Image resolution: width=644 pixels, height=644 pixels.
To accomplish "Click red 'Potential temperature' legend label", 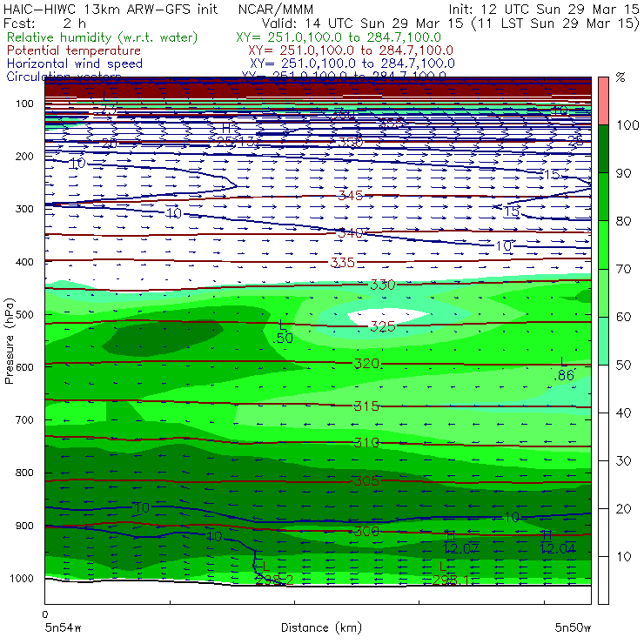I will pos(74,50).
